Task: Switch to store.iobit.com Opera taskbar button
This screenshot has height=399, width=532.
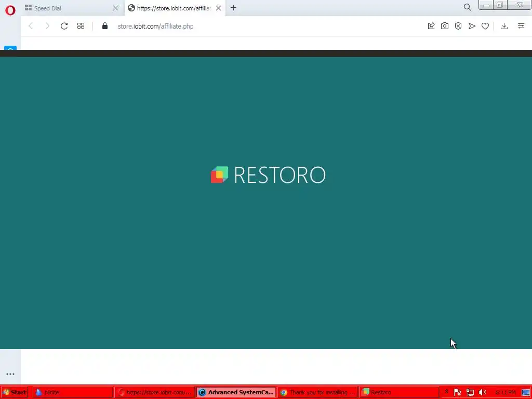Action: tap(154, 392)
